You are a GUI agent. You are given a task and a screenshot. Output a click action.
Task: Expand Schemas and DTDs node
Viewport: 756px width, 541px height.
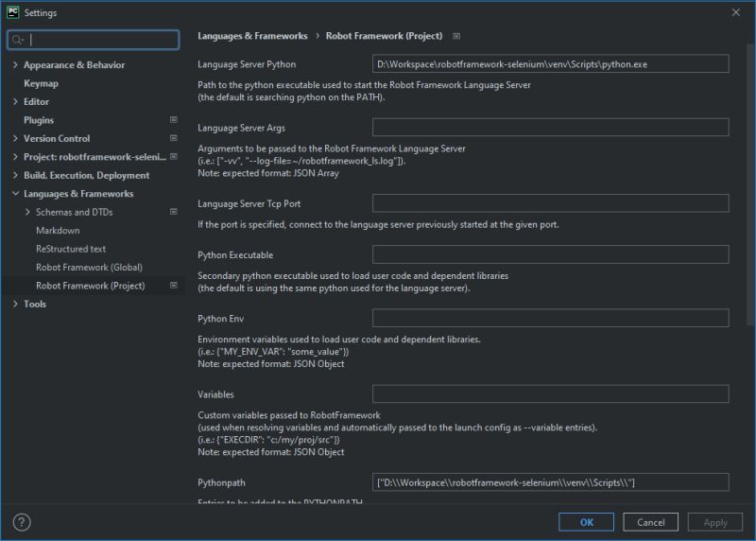[x=27, y=212]
